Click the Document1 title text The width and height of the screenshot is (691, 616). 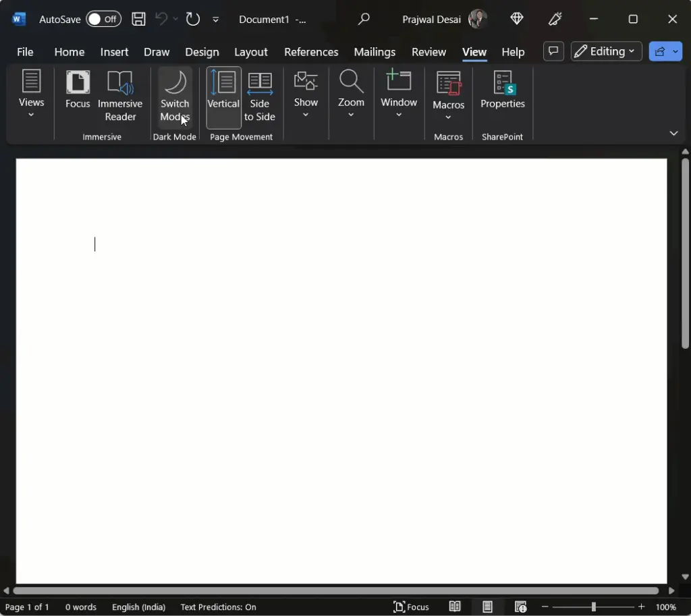(x=264, y=20)
